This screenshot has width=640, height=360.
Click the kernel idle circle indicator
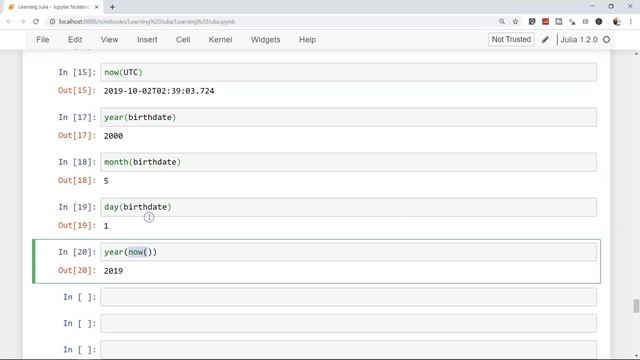pos(607,40)
